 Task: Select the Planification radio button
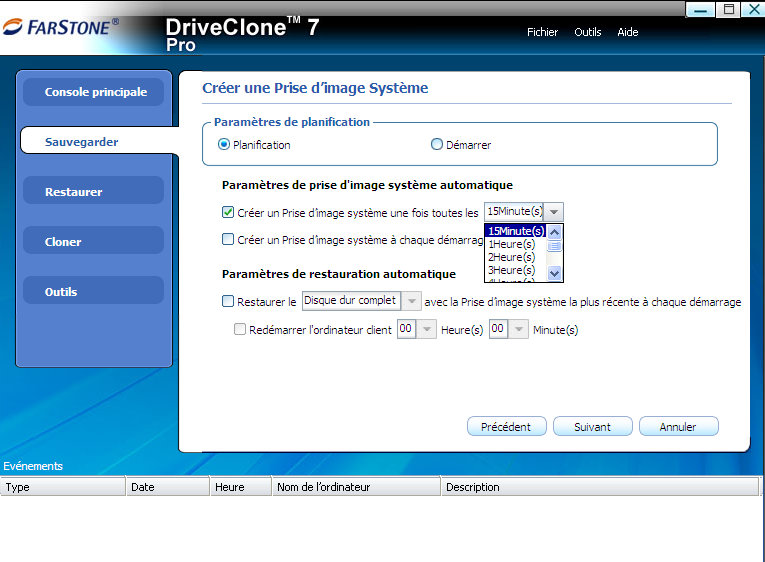point(224,144)
